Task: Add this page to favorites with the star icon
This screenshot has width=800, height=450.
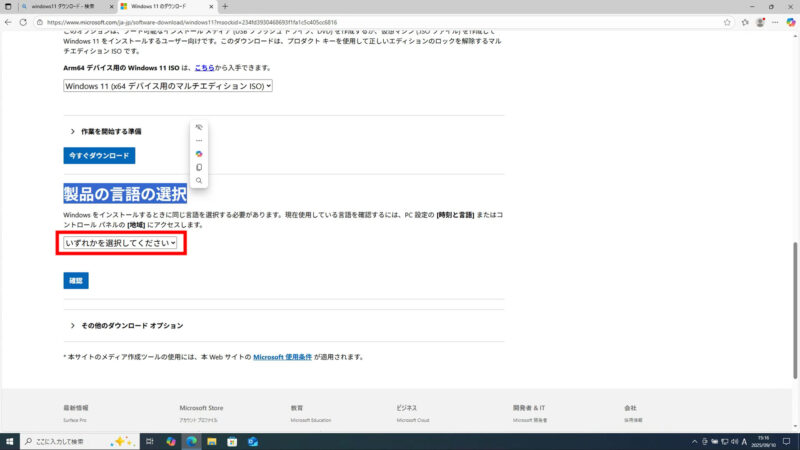Action: [725, 21]
